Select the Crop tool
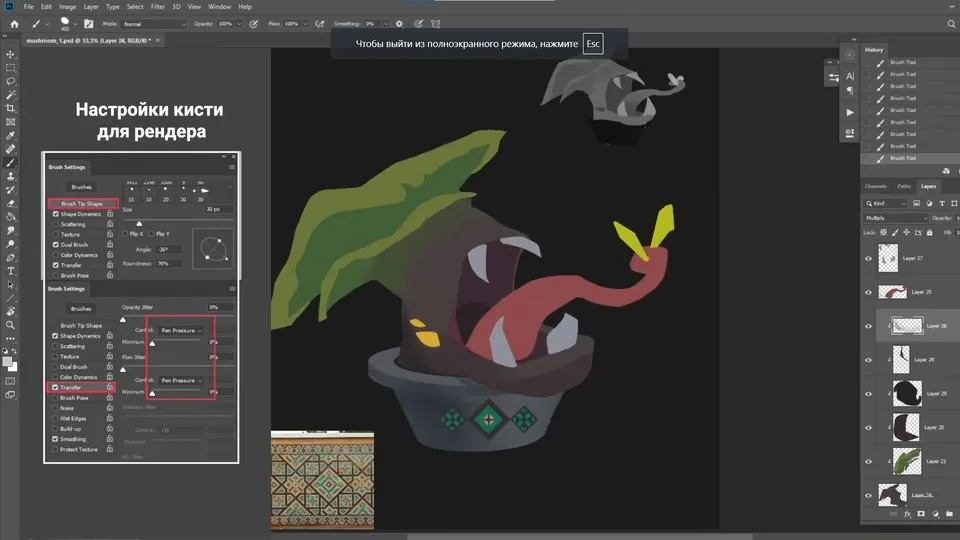The width and height of the screenshot is (960, 540). click(x=10, y=108)
